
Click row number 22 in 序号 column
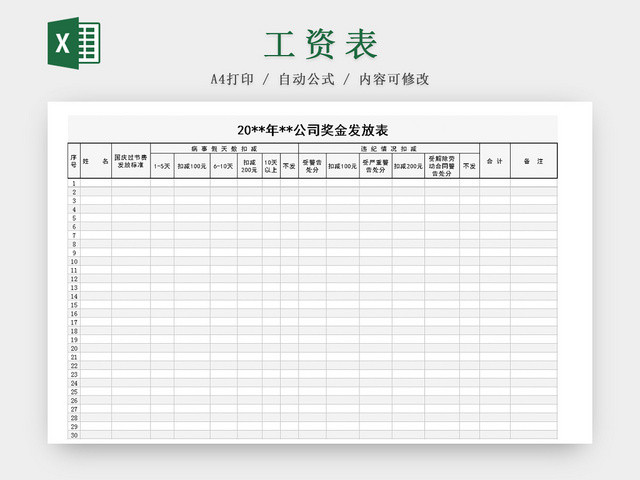tap(74, 366)
